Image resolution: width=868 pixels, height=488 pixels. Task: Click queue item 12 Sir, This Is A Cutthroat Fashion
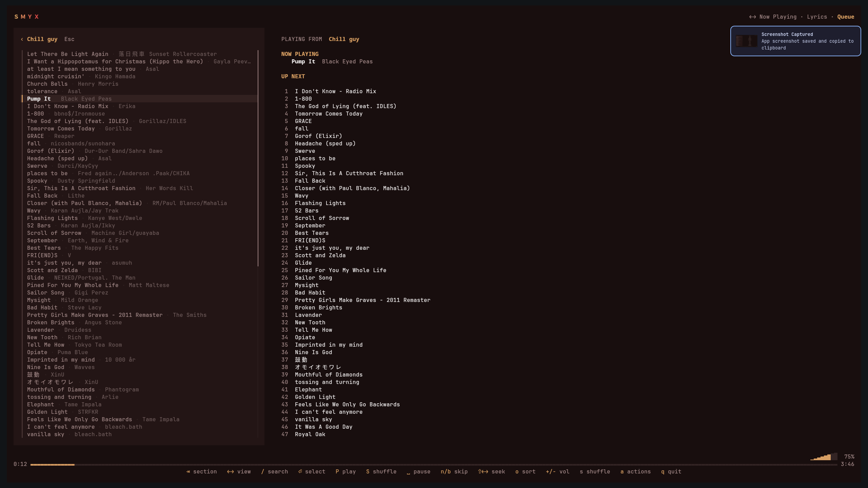(x=349, y=174)
